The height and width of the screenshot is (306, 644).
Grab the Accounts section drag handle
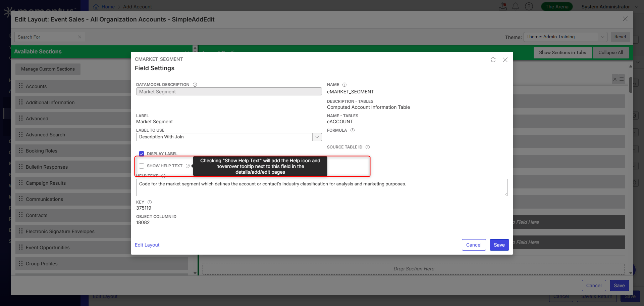[21, 86]
